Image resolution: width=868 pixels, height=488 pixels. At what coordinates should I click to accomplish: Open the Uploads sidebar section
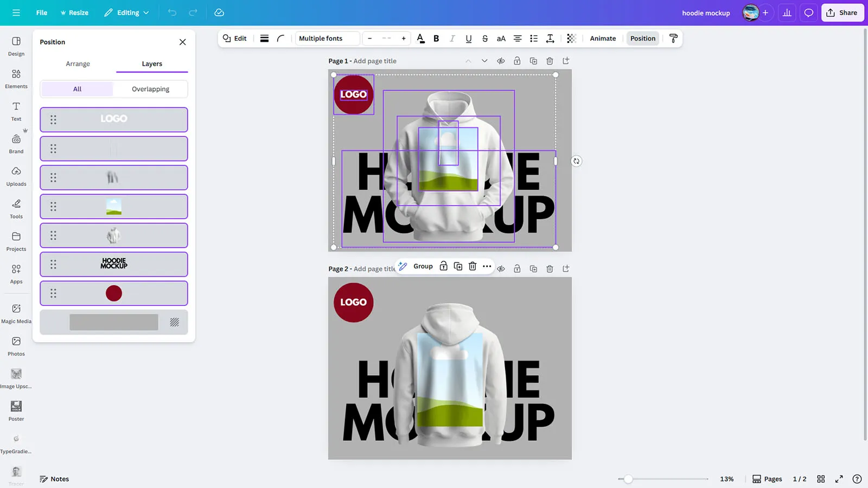[16, 176]
